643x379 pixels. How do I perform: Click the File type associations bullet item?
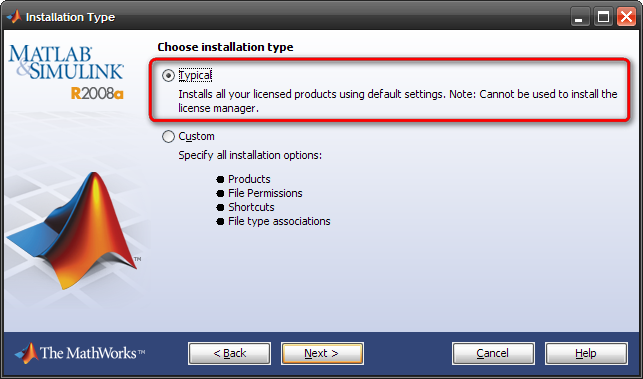point(279,221)
